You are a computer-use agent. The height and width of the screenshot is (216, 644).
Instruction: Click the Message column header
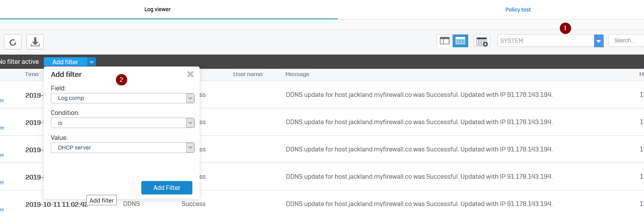297,74
